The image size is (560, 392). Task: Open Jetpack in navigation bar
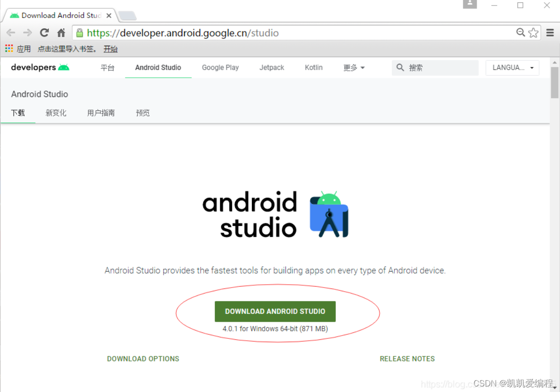point(272,67)
